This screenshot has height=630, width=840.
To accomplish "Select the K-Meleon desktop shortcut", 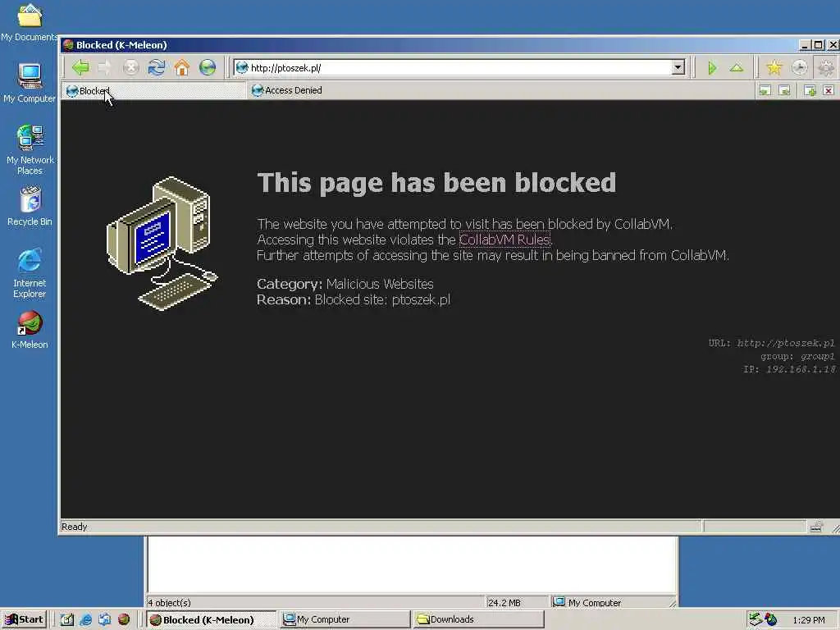I will (x=30, y=330).
